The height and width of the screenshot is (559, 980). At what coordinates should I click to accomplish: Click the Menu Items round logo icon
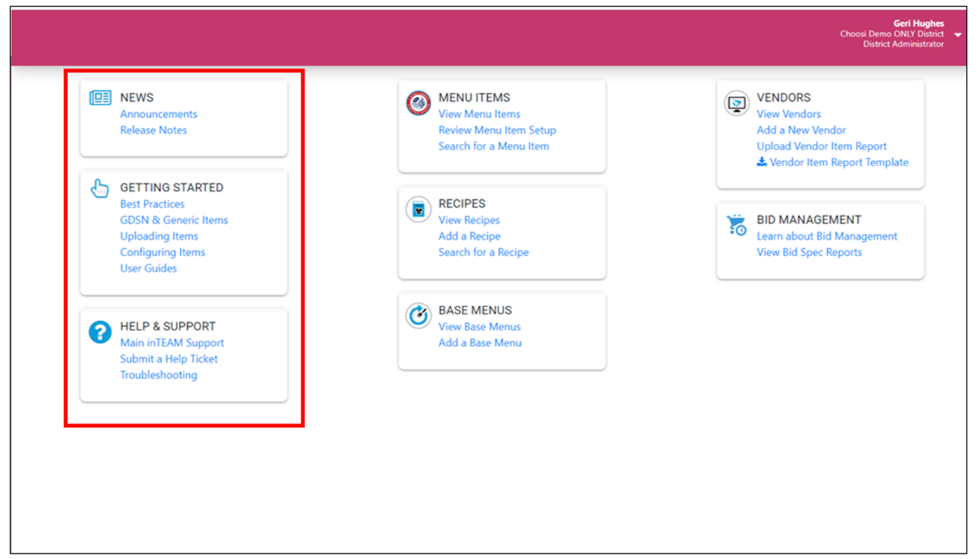pos(418,103)
